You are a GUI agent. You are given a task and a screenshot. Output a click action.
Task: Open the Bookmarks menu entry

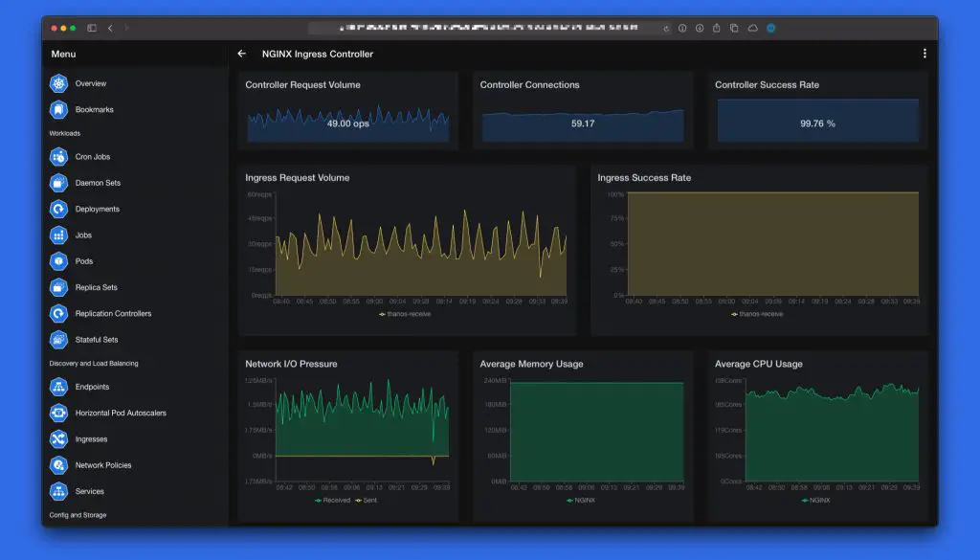pyautogui.click(x=95, y=109)
